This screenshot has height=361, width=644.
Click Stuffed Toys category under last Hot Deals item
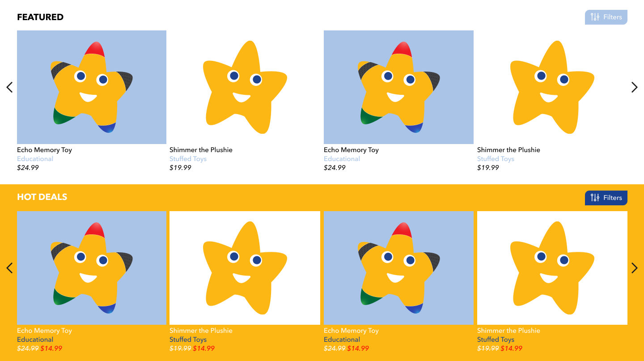[x=496, y=340]
